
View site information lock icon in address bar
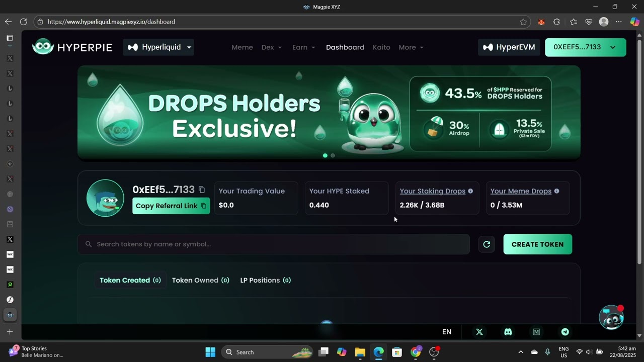(x=40, y=22)
